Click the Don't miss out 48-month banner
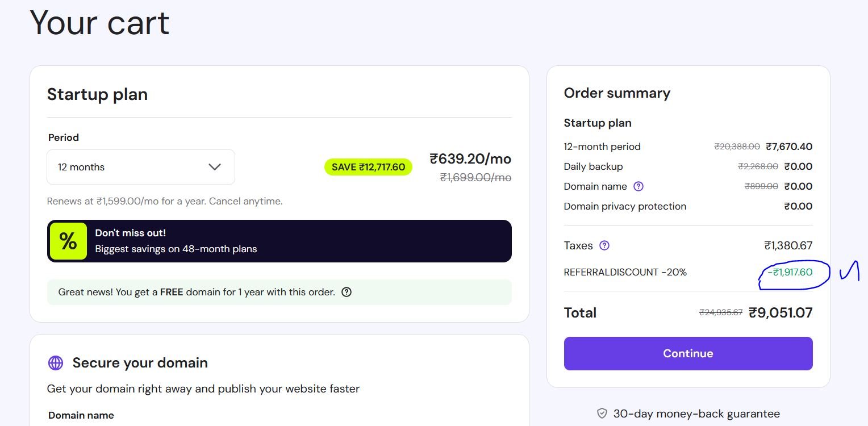 [x=279, y=241]
